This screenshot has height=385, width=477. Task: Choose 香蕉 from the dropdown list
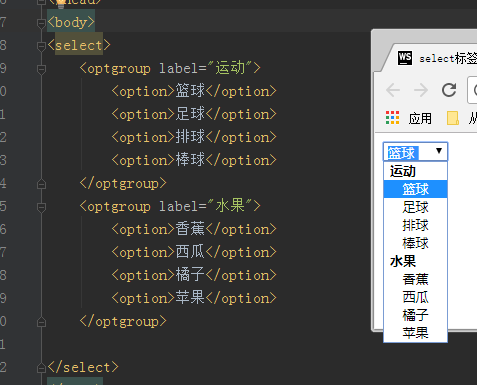[x=415, y=279]
